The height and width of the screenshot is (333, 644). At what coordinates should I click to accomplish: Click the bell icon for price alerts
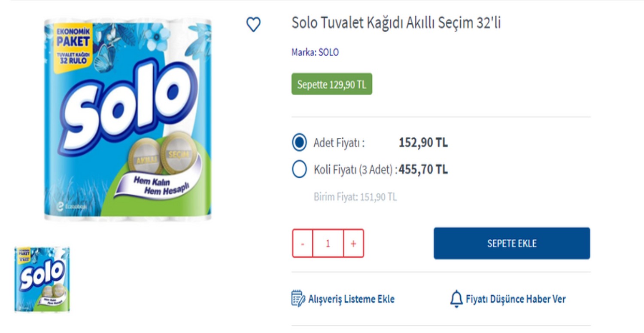click(456, 298)
